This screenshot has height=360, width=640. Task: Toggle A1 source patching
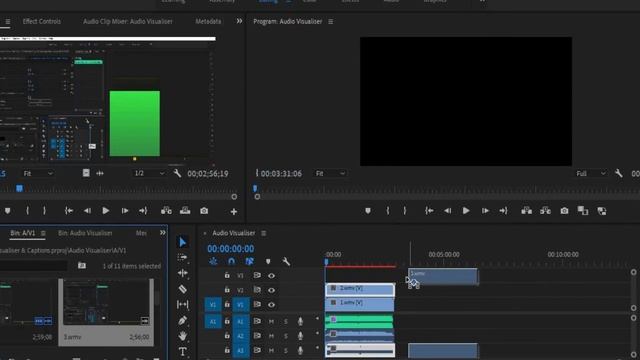213,322
